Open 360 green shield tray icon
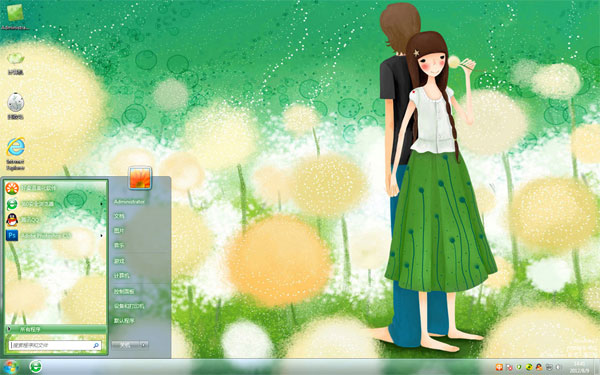 [519, 368]
